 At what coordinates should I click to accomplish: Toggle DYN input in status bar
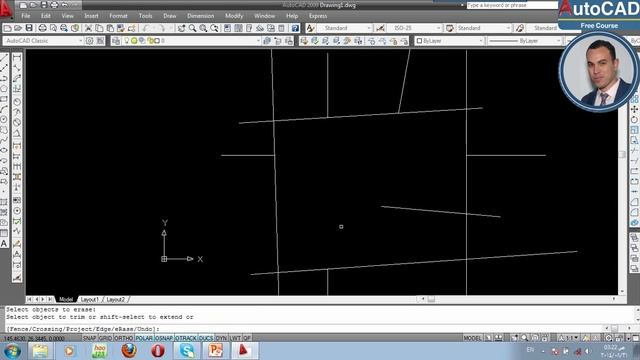tap(221, 338)
